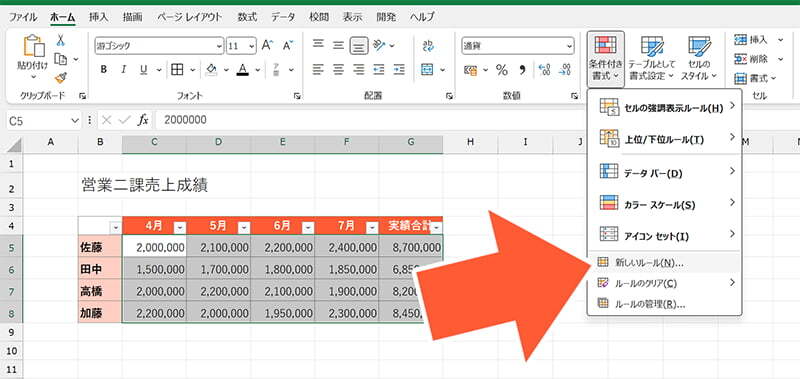Click the 挿入 cells button

758,40
